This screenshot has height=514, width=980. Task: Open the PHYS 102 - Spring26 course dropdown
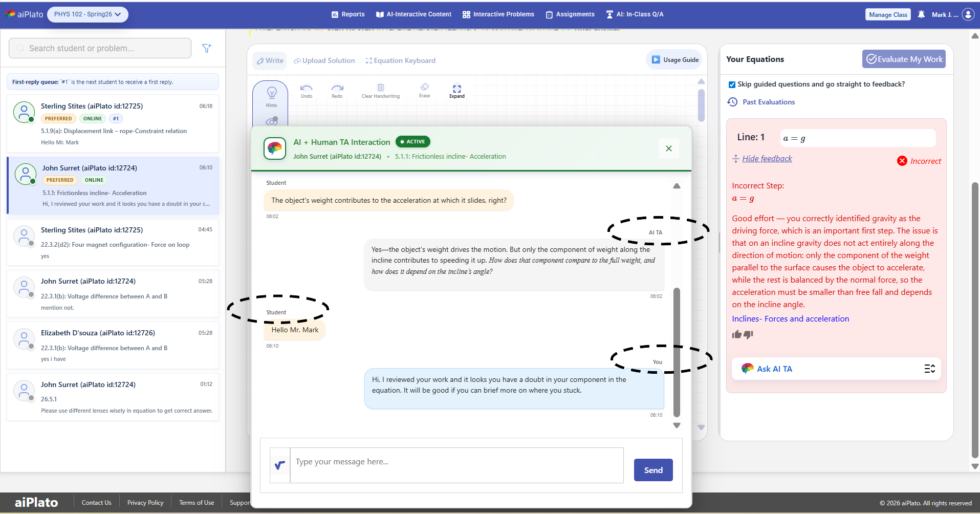pyautogui.click(x=88, y=14)
